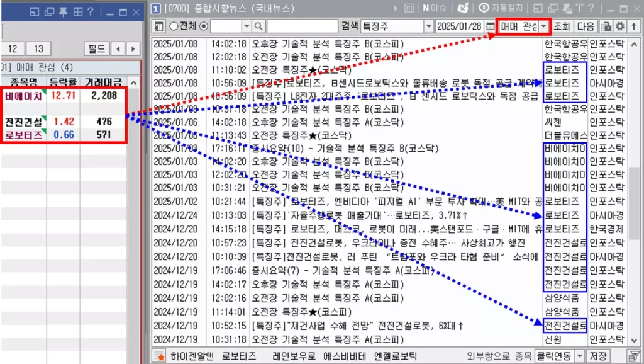This screenshot has width=644, height=364.
Task: Select tab 13 in the left window
Action: (38, 49)
